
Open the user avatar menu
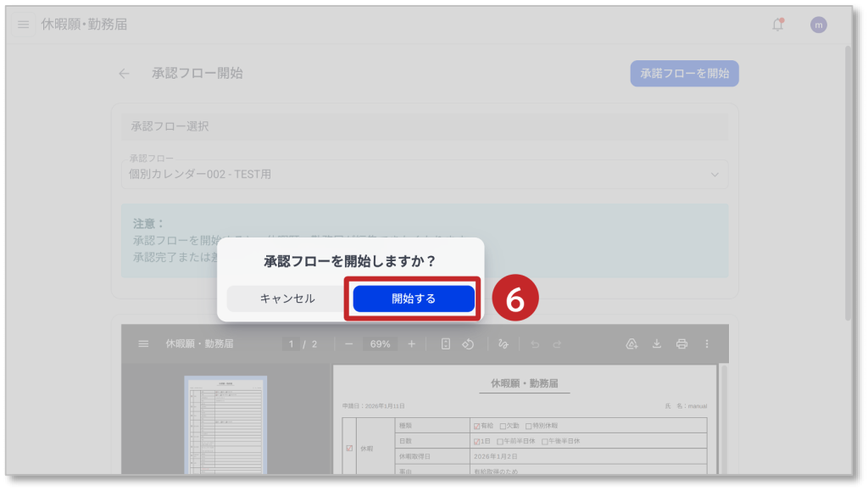(818, 25)
